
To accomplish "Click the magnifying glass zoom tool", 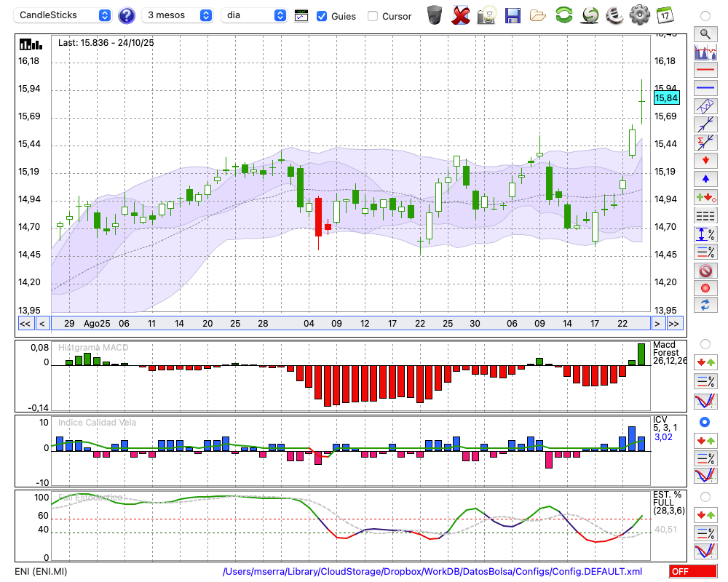I will pyautogui.click(x=705, y=33).
